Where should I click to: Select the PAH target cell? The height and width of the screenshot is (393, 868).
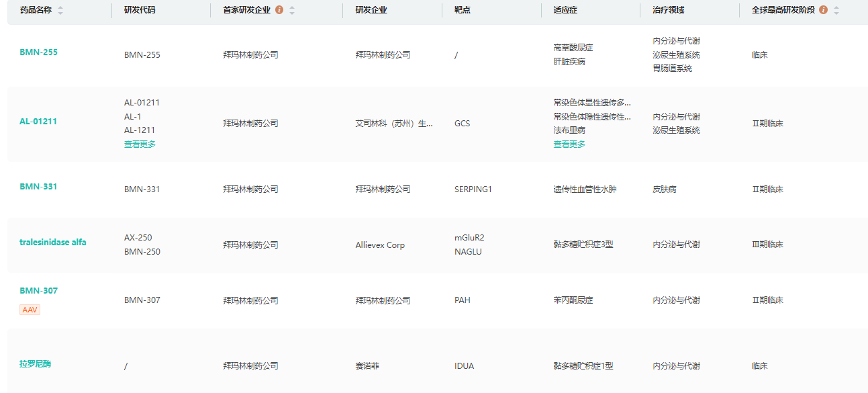[x=463, y=300]
